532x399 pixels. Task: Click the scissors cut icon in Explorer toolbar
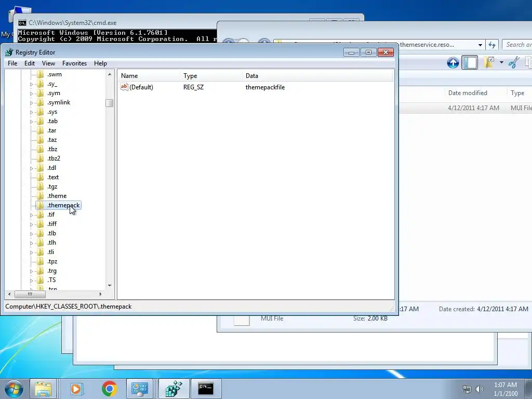(514, 63)
